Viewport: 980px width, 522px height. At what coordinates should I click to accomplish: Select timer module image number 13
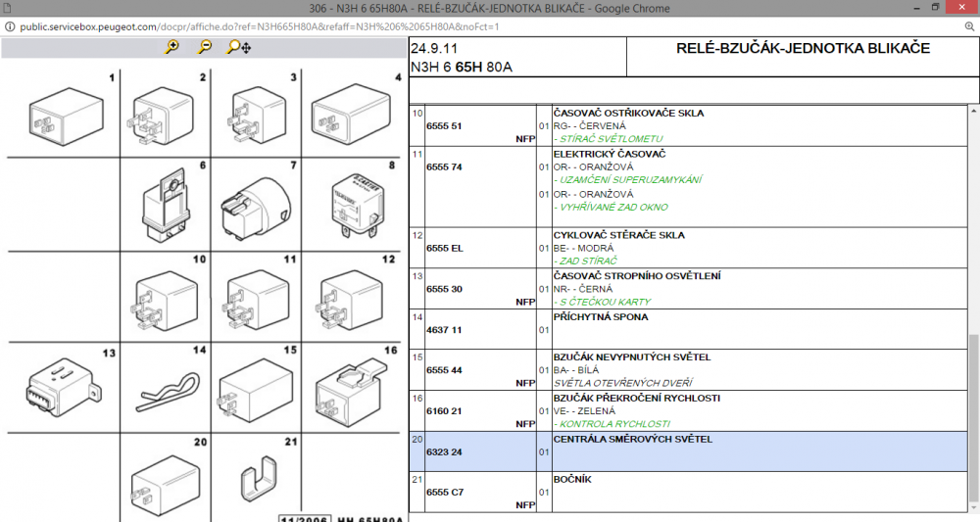tap(63, 388)
